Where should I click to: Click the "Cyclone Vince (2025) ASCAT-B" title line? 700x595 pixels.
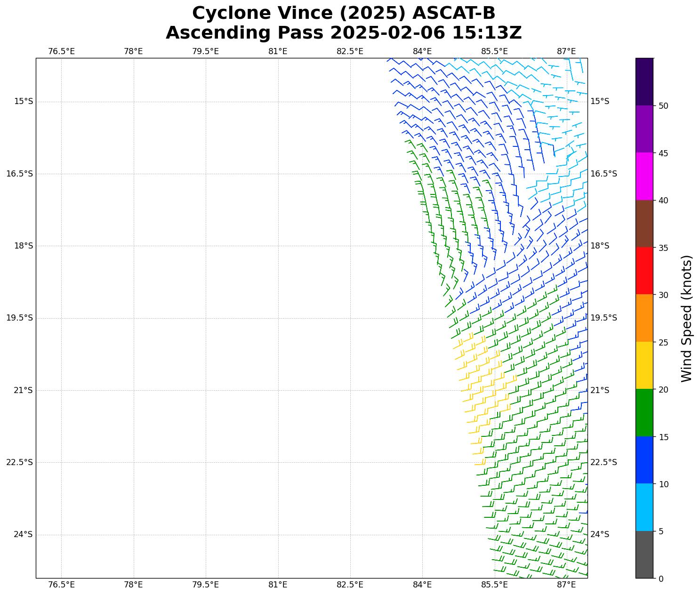344,13
